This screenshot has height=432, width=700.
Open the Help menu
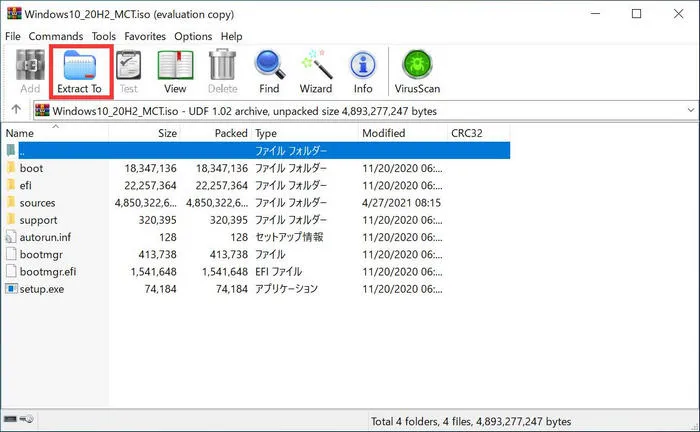pos(231,36)
